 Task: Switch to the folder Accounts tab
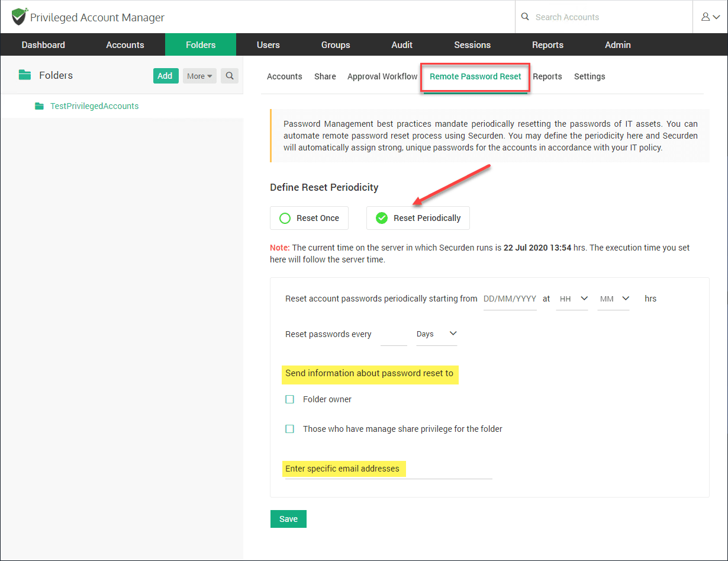click(285, 76)
